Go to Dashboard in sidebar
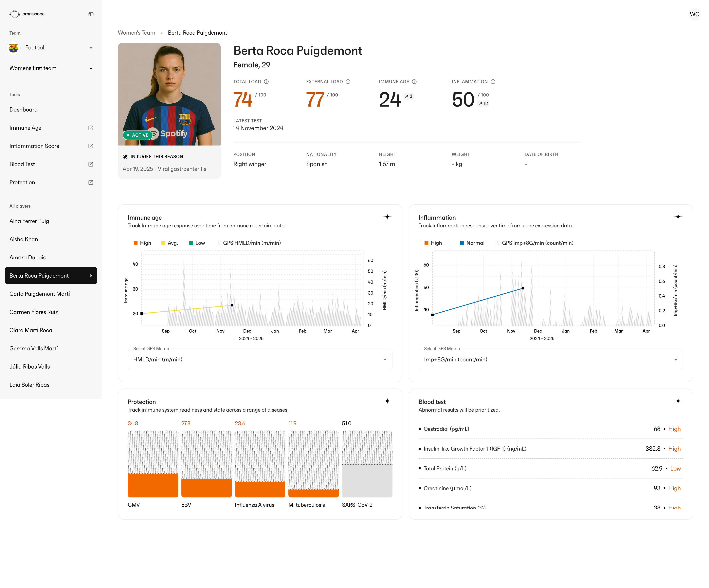The image size is (709, 588). [23, 110]
